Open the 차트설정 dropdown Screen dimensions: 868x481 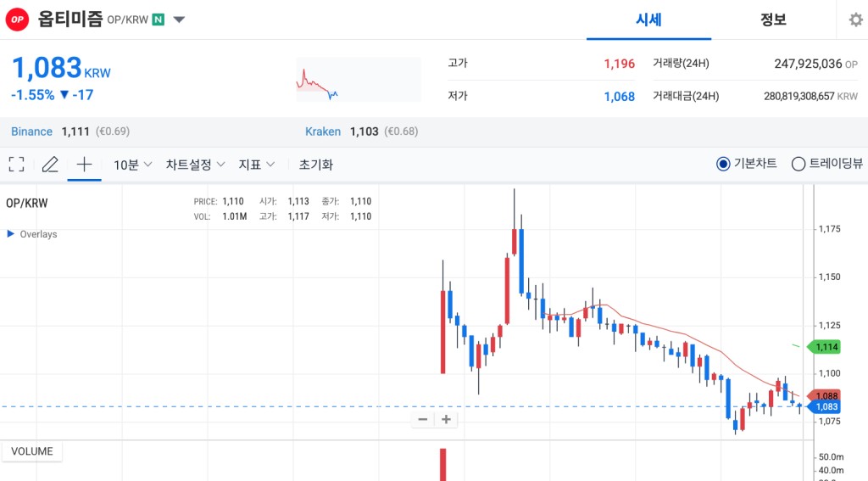195,165
